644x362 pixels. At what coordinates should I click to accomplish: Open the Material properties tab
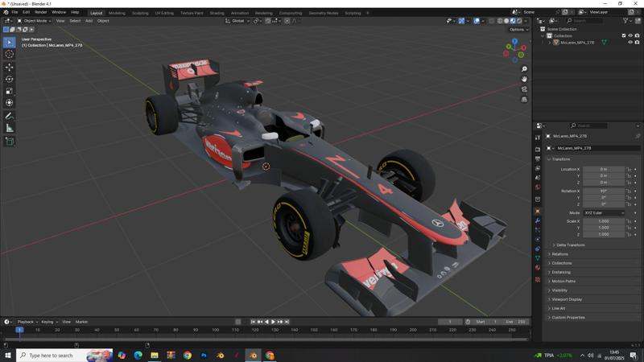(x=538, y=268)
